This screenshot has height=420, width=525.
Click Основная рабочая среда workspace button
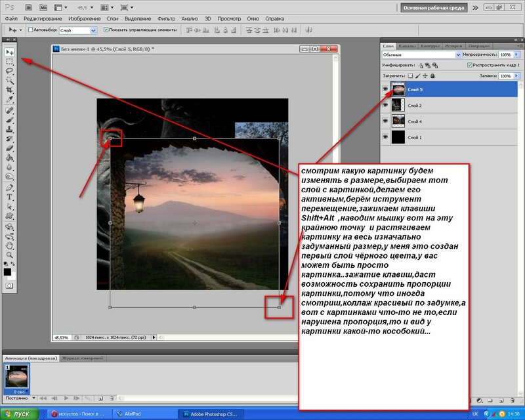tap(434, 8)
